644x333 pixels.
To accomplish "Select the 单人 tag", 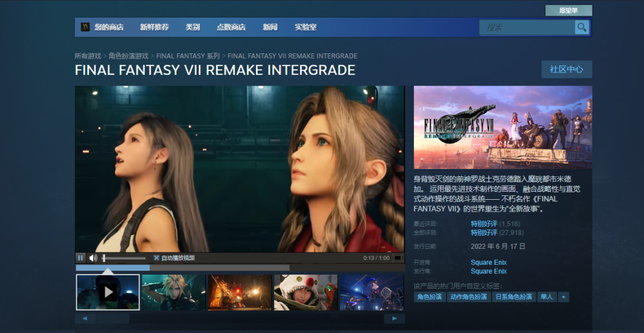I will click(547, 297).
